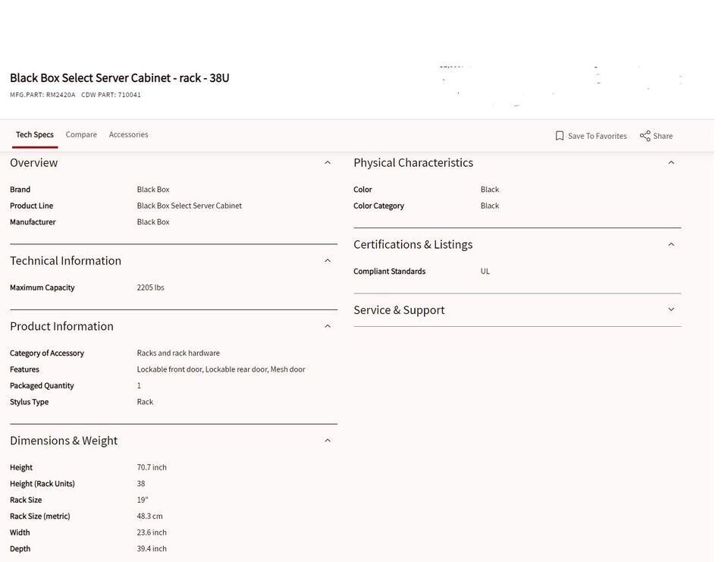
Task: Click the Technical Information heading
Action: pos(65,261)
